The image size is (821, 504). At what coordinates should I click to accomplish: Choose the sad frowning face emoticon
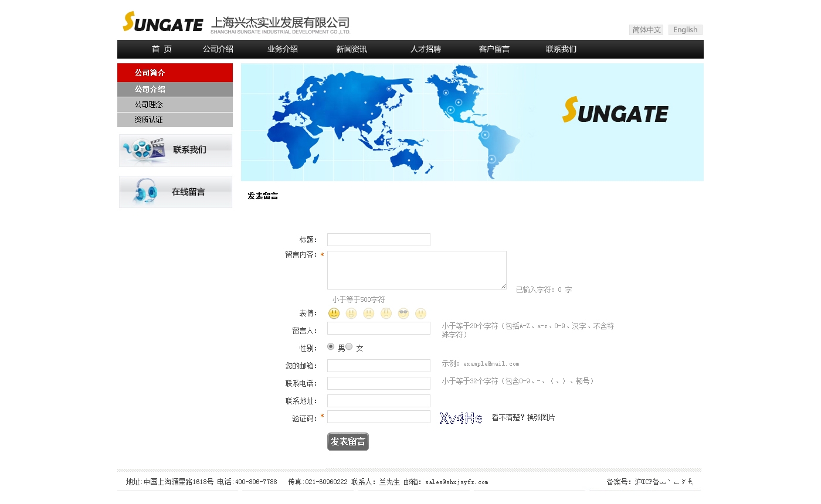tap(368, 314)
